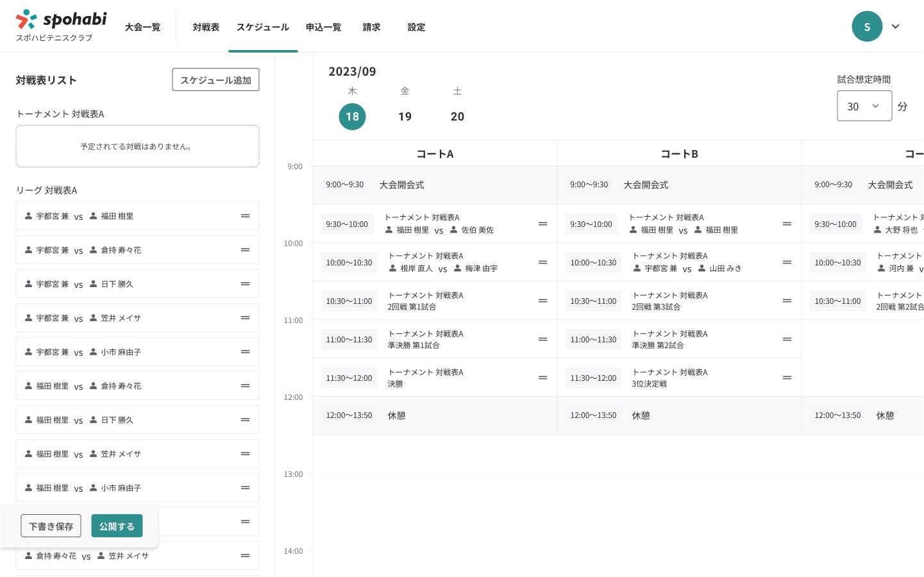Click drag handle on Court A 9:30 match
The width and height of the screenshot is (924, 577).
[x=542, y=224]
